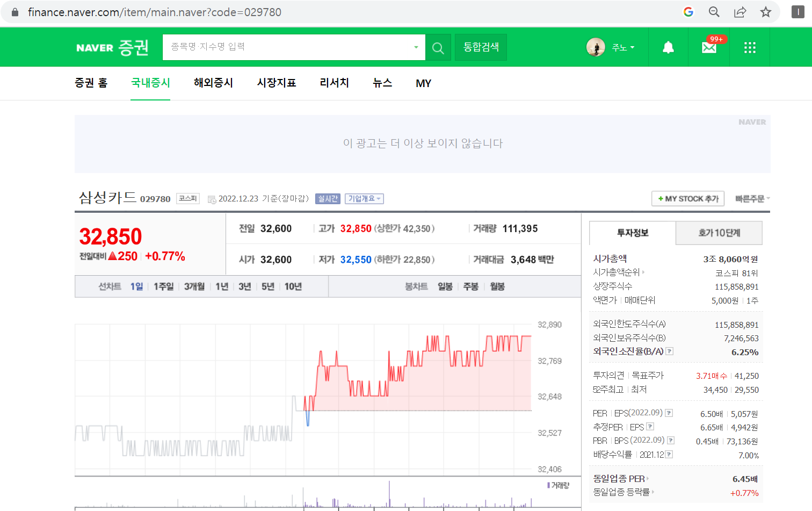Click the browser address bar URL
Viewport: 812px width, 511px height.
coord(155,12)
